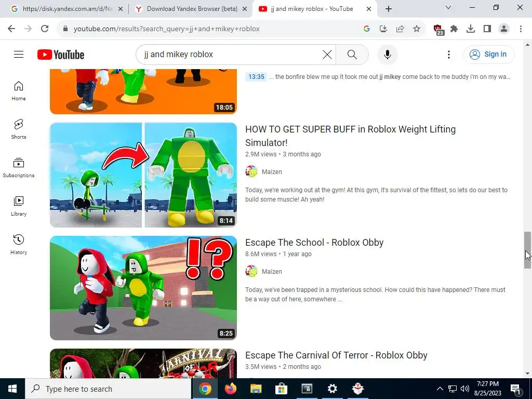Open Escape The School - Roblox Obby title
532x399 pixels.
[314, 243]
